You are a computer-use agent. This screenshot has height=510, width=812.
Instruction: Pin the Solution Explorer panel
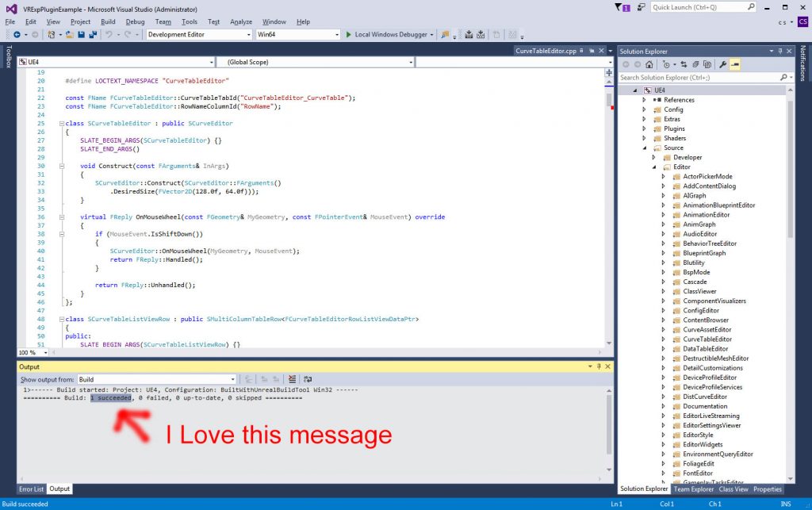click(780, 52)
